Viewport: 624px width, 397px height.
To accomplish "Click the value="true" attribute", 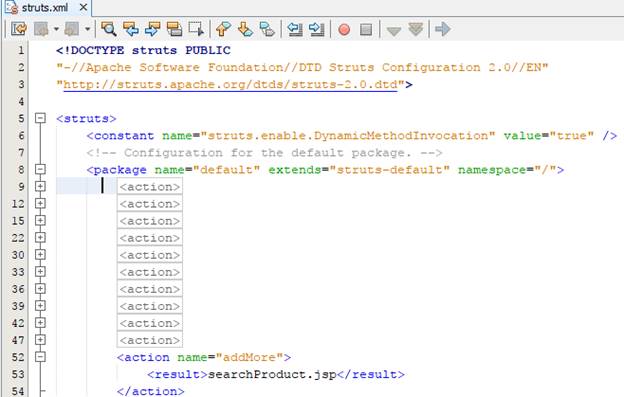I will (x=549, y=136).
